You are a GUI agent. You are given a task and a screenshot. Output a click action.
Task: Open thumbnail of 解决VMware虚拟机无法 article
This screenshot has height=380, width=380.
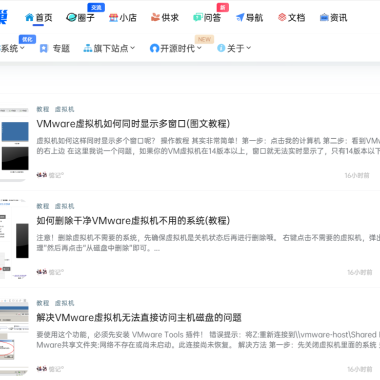point(14,336)
